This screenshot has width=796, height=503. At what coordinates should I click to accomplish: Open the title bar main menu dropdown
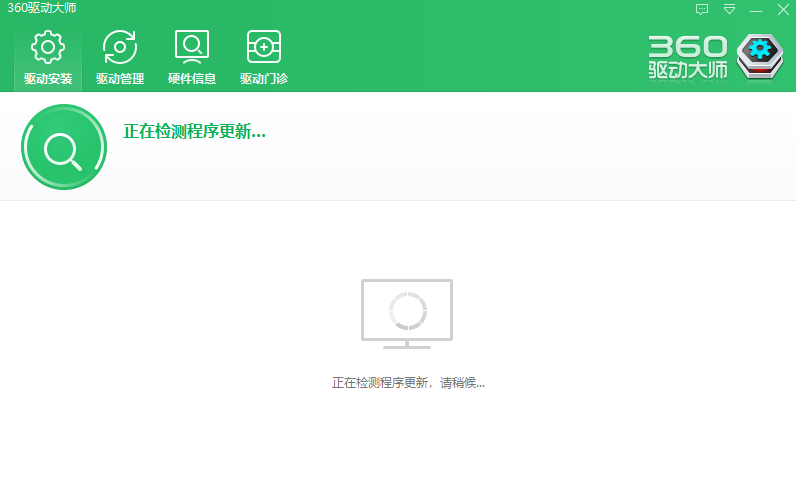pyautogui.click(x=729, y=9)
